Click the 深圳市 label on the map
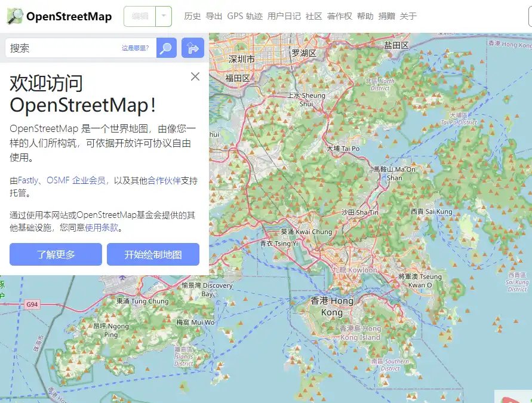532x403 pixels. click(x=242, y=59)
